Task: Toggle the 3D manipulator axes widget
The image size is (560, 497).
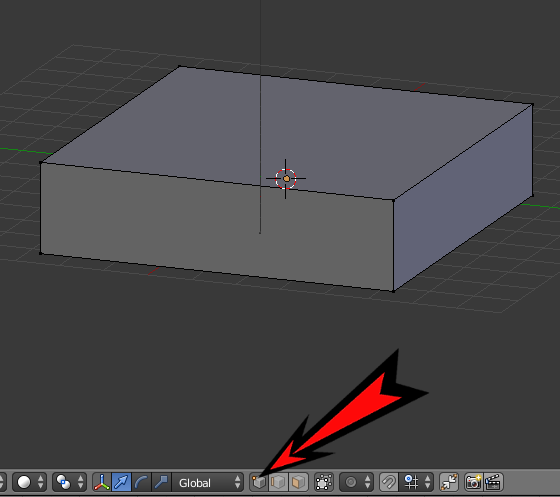Action: 102,482
